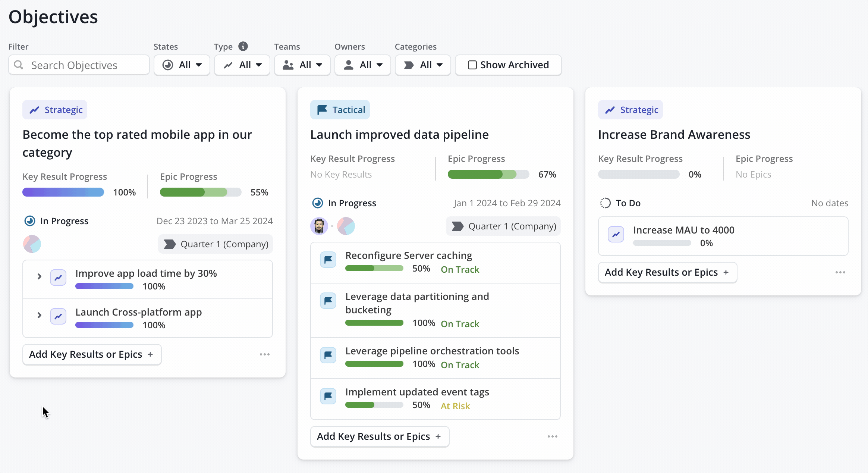Click the Search Objectives input field
Image resolution: width=868 pixels, height=473 pixels.
point(78,65)
